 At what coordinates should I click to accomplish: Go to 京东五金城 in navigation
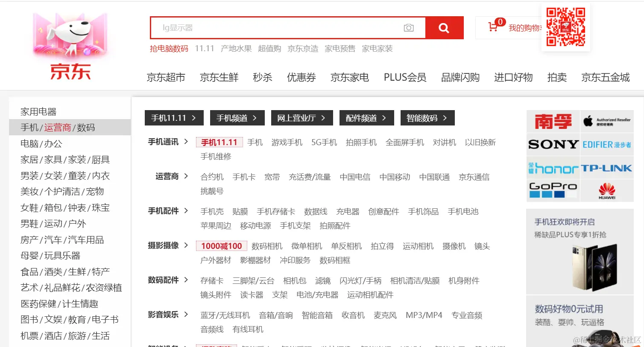pos(606,77)
